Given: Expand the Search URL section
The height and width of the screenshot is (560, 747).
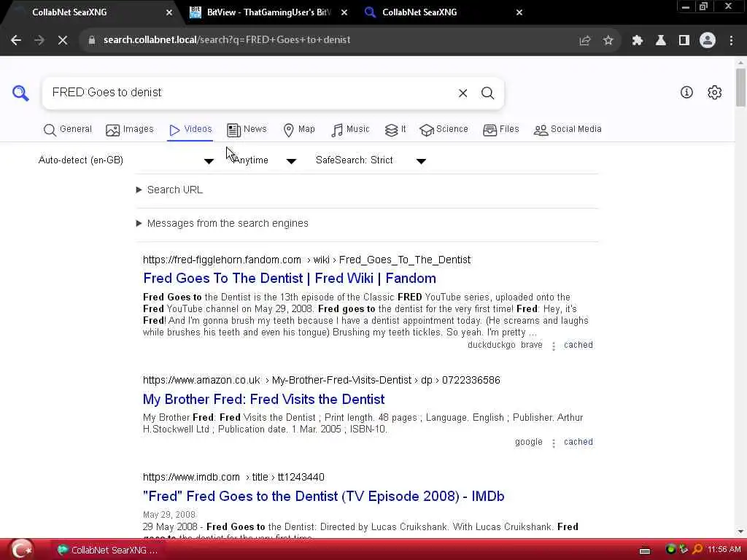Looking at the screenshot, I should pyautogui.click(x=169, y=190).
